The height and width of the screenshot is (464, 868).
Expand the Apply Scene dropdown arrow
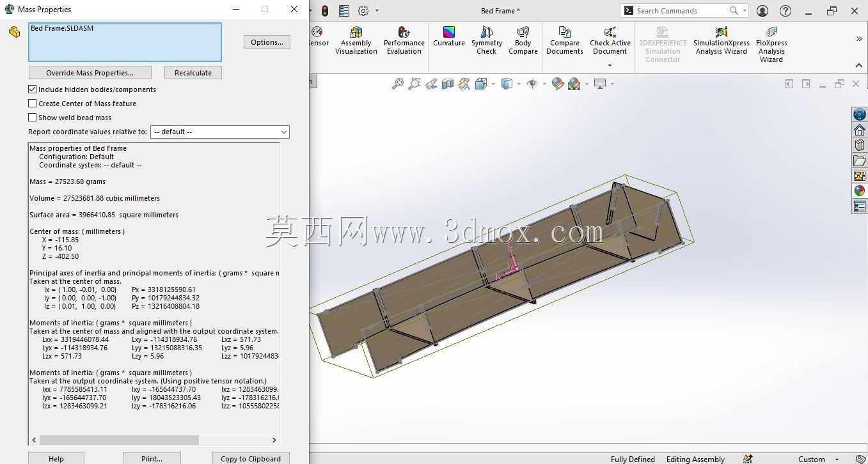pyautogui.click(x=585, y=84)
